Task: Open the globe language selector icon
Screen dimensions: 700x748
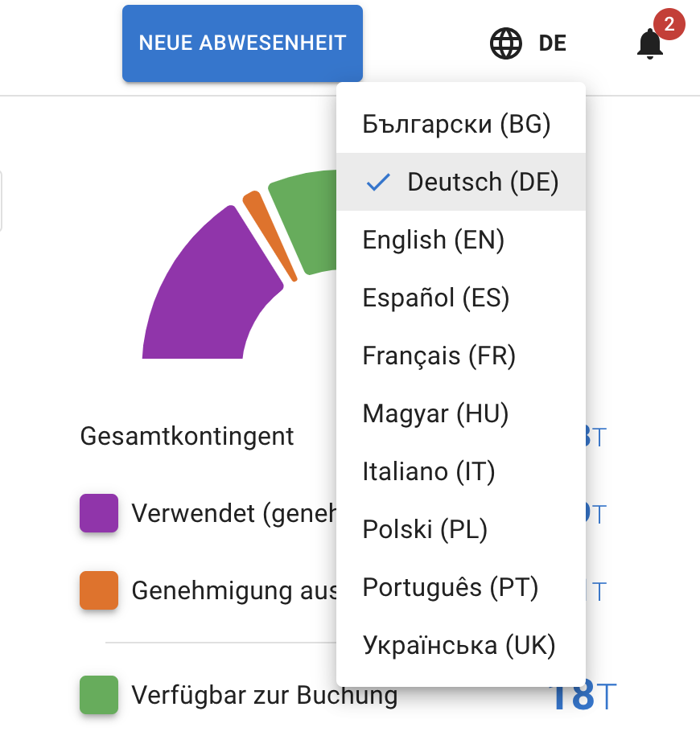Action: pyautogui.click(x=505, y=43)
